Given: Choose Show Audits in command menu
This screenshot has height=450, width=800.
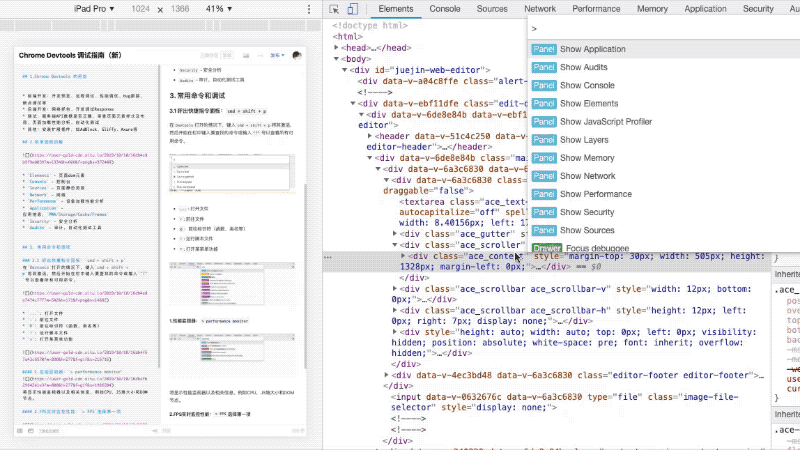Looking at the screenshot, I should pyautogui.click(x=664, y=67).
